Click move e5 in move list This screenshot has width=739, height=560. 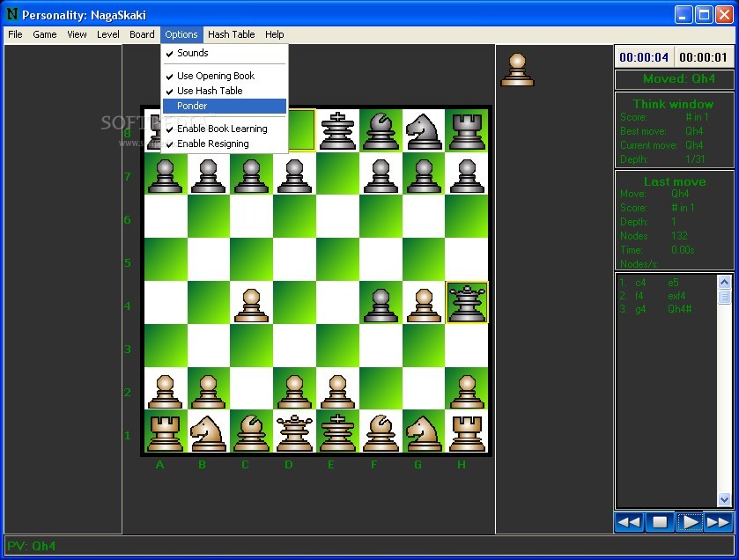[x=673, y=283]
